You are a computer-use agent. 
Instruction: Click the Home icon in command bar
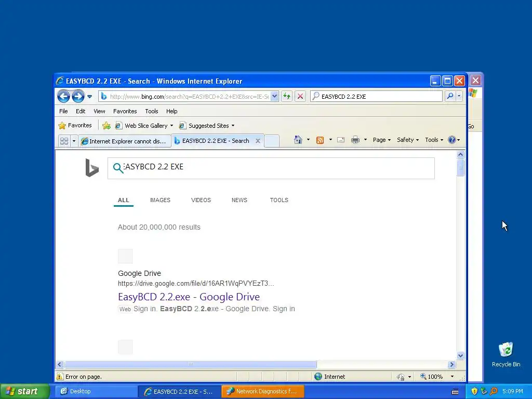298,140
